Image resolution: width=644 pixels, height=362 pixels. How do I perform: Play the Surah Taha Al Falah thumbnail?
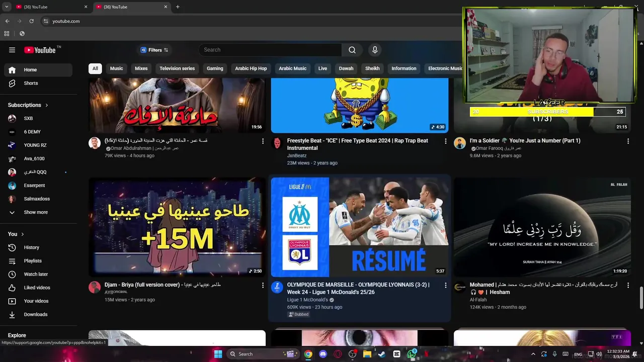[x=542, y=227]
